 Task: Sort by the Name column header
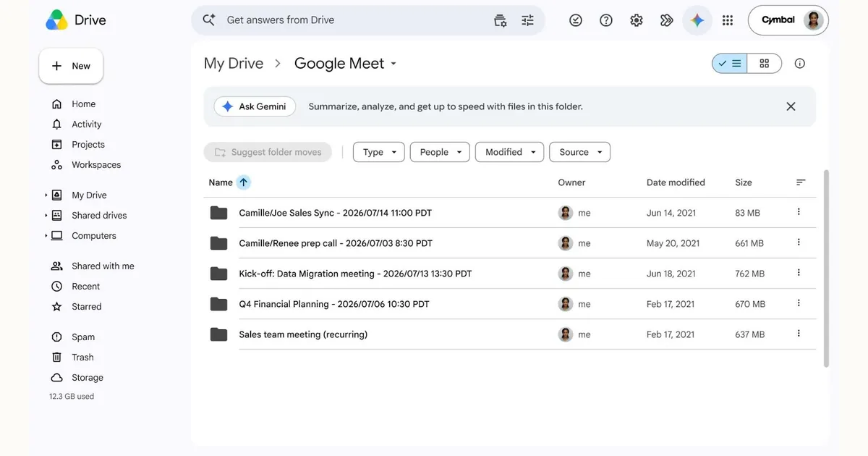tap(221, 182)
